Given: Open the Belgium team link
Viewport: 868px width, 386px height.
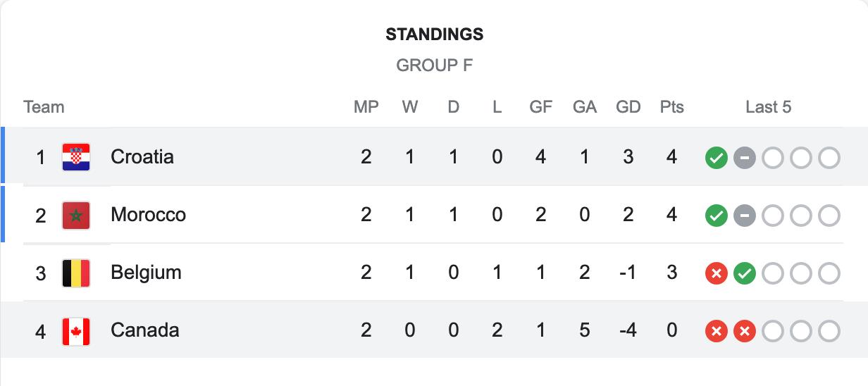Looking at the screenshot, I should pyautogui.click(x=146, y=272).
